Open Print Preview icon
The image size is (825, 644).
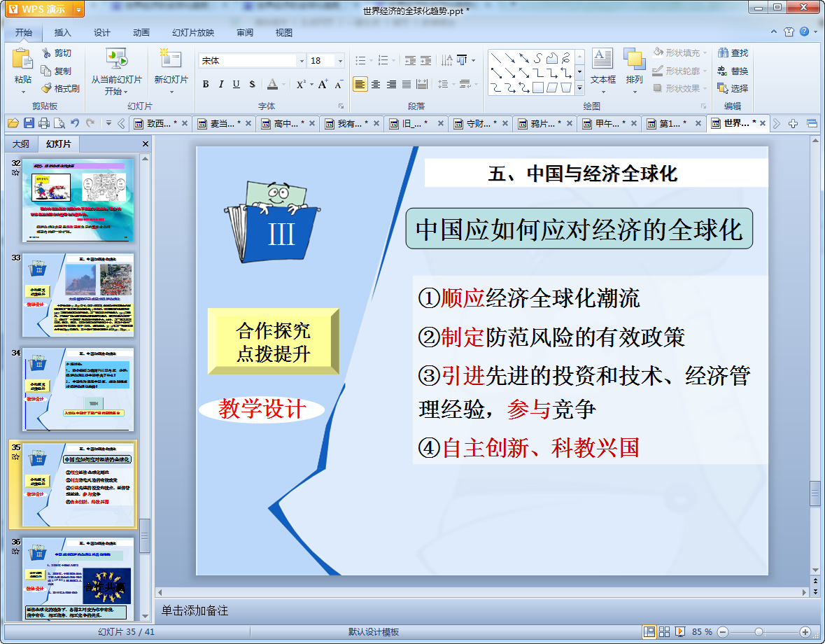click(59, 123)
